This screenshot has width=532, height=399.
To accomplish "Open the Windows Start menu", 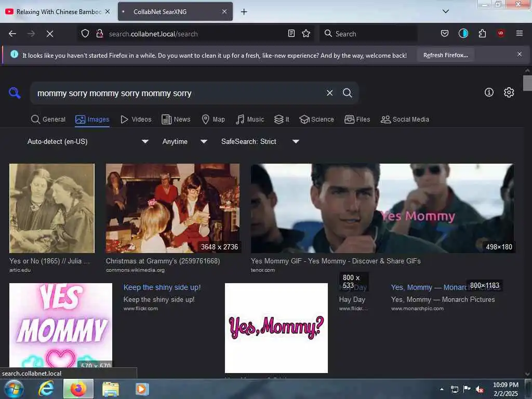I will pyautogui.click(x=14, y=389).
